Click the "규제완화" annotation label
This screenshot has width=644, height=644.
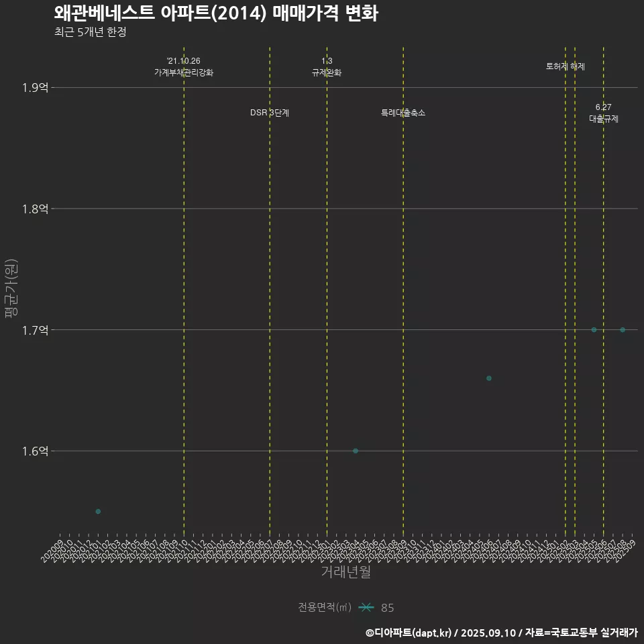[327, 72]
